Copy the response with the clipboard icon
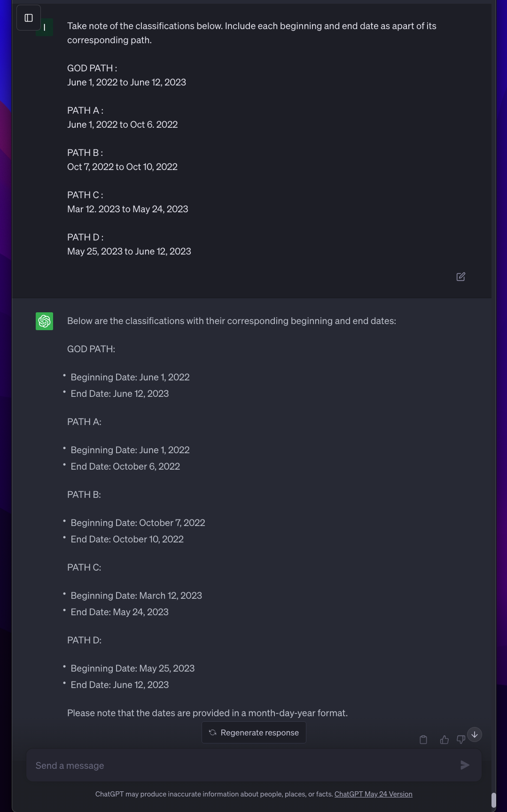Screen dimensions: 507x812 423,740
